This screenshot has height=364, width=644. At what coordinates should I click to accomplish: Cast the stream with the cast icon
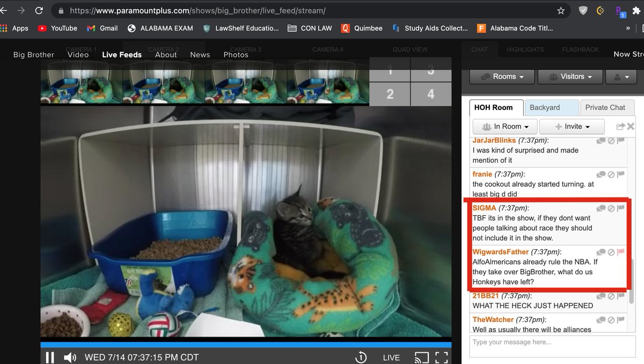(x=421, y=358)
